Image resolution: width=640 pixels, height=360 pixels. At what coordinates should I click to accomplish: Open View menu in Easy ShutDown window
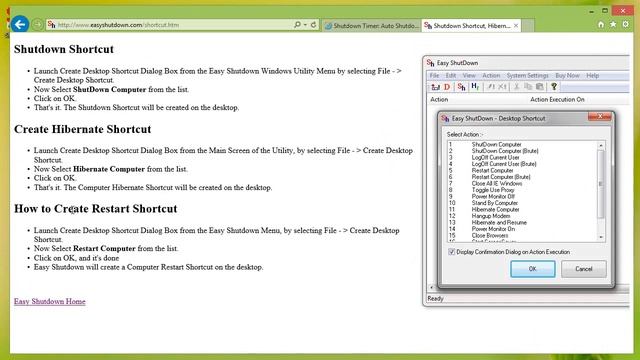pyautogui.click(x=469, y=76)
